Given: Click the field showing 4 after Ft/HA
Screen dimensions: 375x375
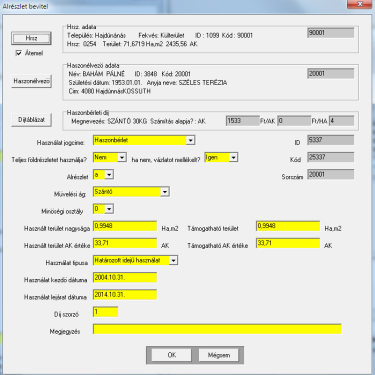Looking at the screenshot, I should click(341, 121).
